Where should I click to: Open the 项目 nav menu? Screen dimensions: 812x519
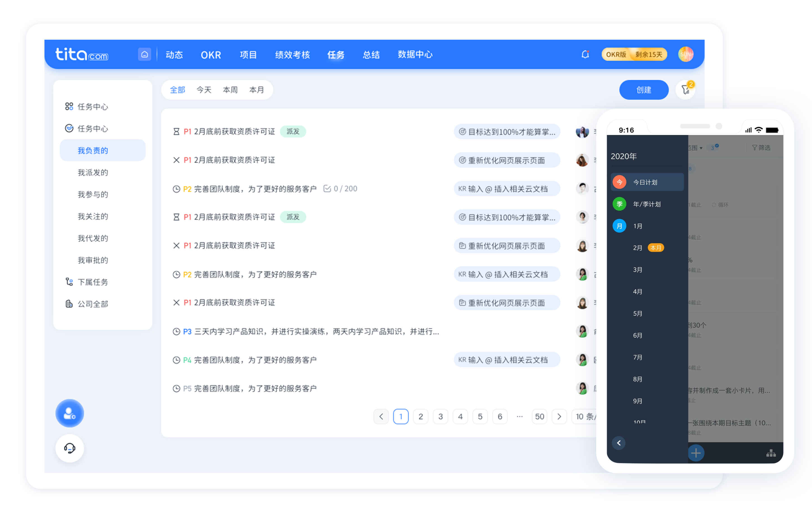pyautogui.click(x=249, y=54)
